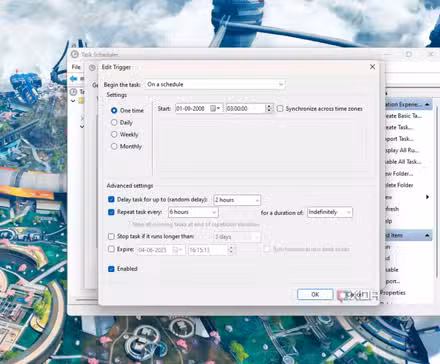Open the Repeat interval 6 hours dropdown
Screen dimensions: 440x364
193,212
